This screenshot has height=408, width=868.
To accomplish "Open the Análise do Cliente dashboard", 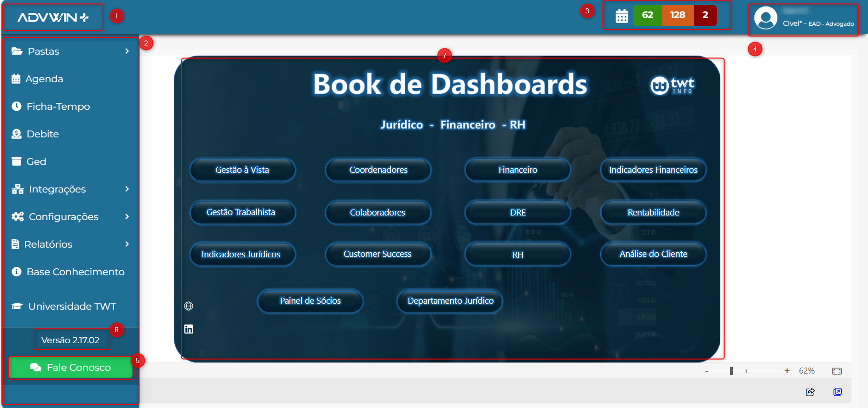I will (653, 254).
